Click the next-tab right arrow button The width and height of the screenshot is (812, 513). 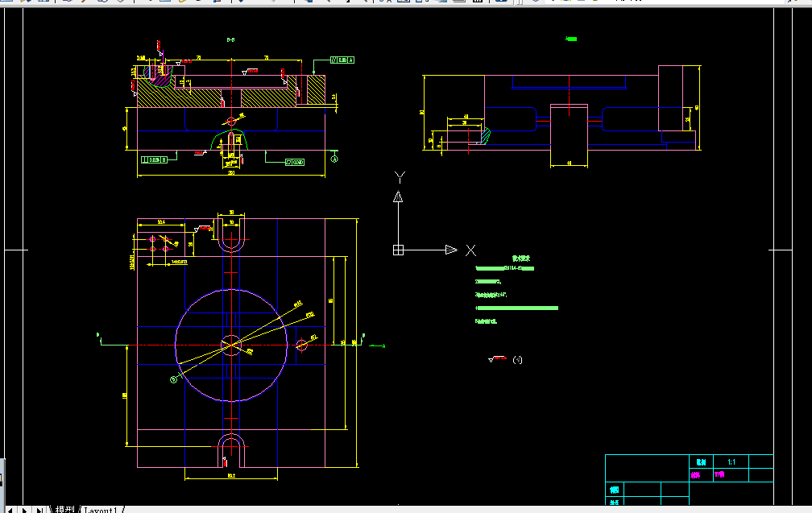(24, 510)
